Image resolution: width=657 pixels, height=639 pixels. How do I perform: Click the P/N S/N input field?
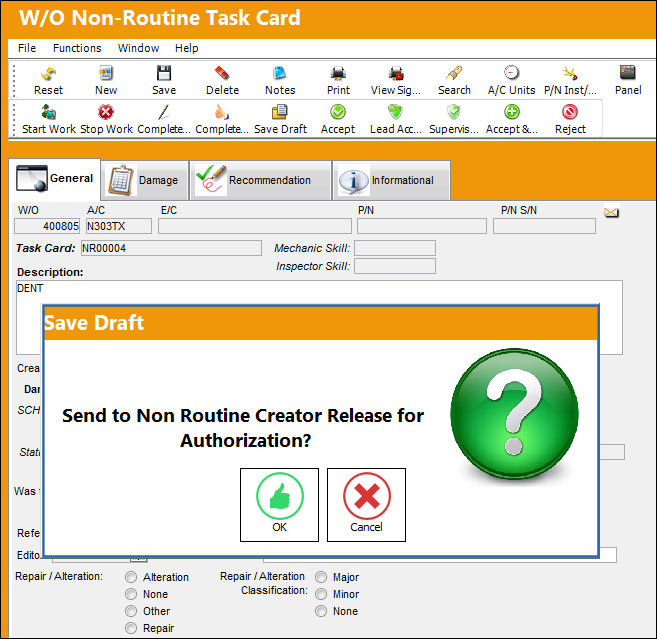click(544, 226)
